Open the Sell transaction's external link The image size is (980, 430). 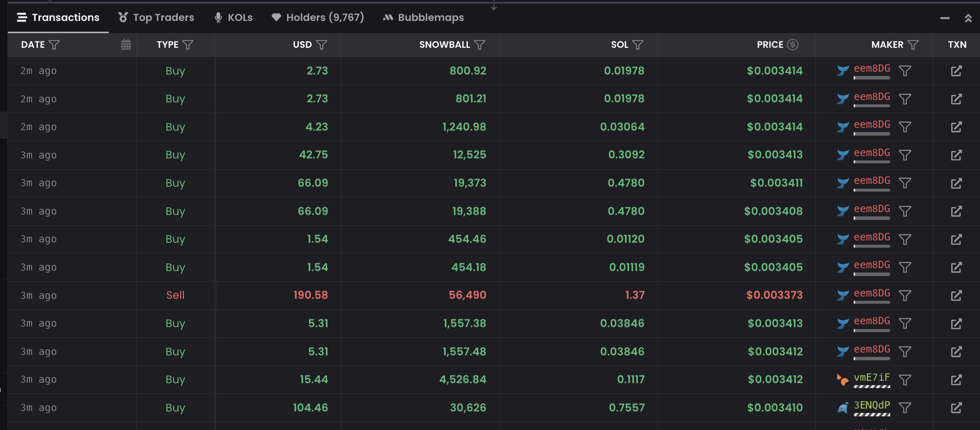(x=956, y=295)
